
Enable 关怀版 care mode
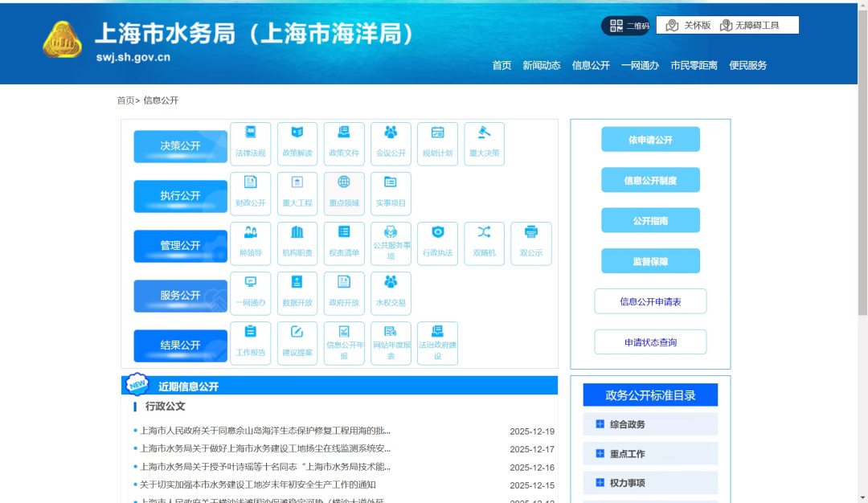pyautogui.click(x=689, y=26)
